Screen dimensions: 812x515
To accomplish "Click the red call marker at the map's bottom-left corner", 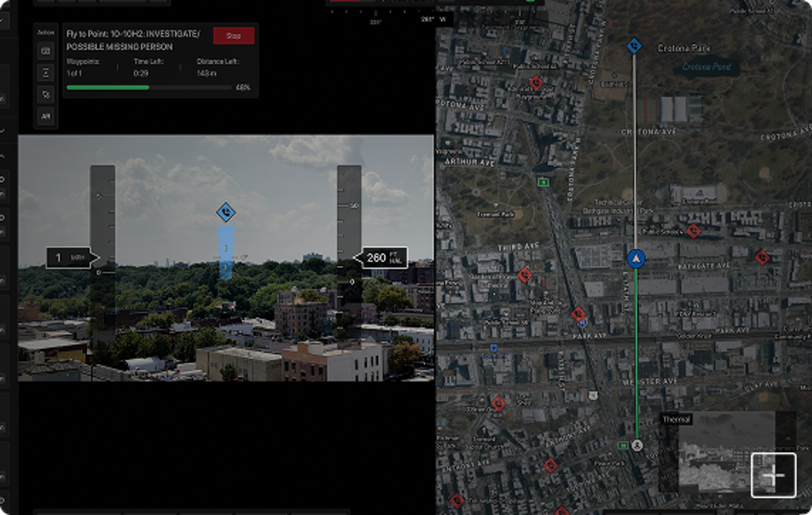I will tap(457, 500).
